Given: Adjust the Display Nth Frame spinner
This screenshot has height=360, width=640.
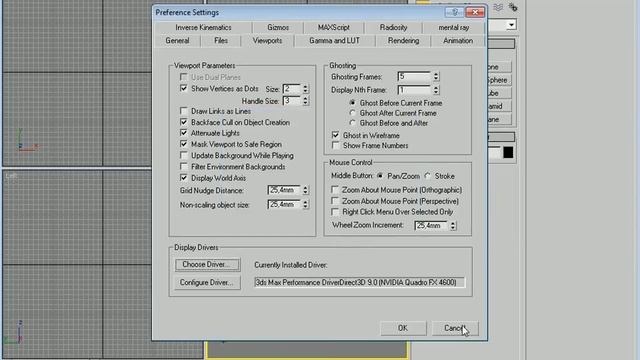Looking at the screenshot, I should point(436,90).
